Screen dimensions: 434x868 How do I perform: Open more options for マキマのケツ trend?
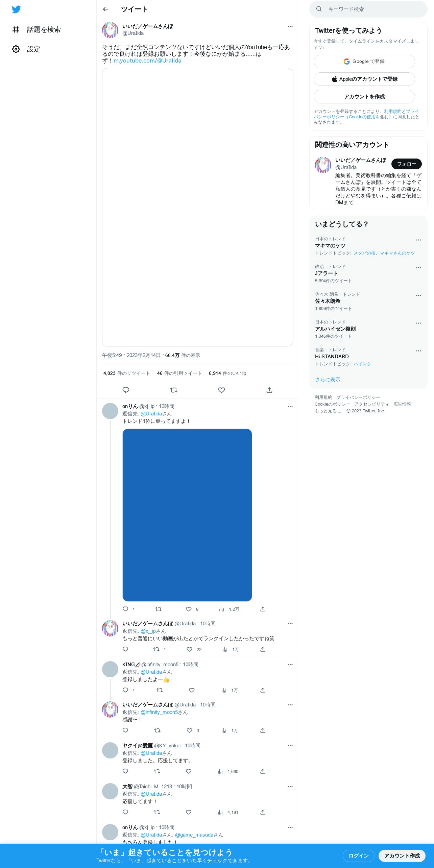pyautogui.click(x=418, y=240)
